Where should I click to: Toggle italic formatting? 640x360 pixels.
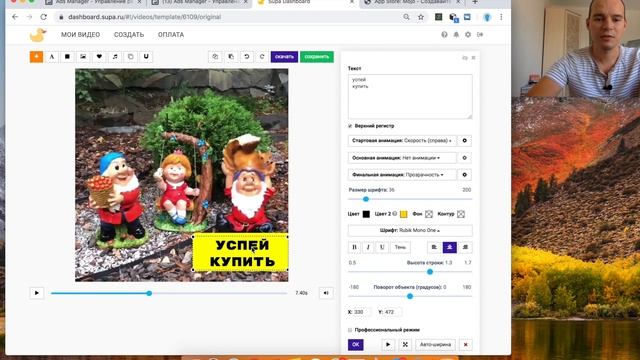368,247
